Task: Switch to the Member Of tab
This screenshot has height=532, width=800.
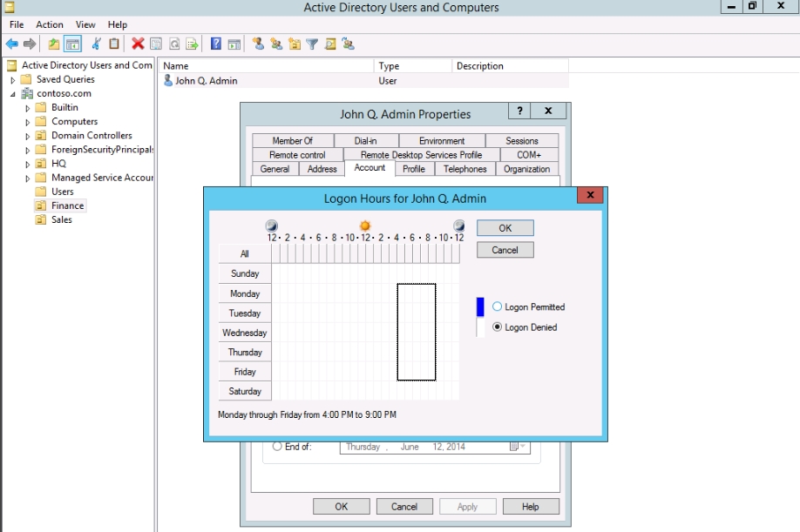Action: point(292,140)
